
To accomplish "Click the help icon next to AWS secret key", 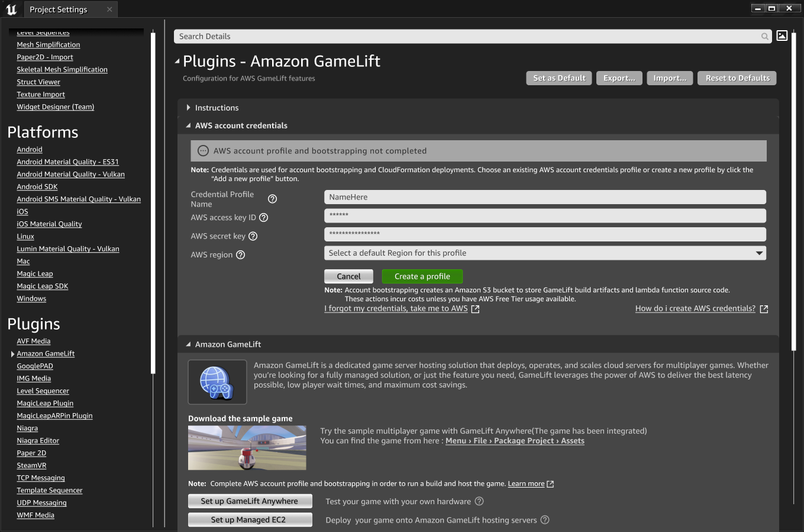I will [x=253, y=236].
